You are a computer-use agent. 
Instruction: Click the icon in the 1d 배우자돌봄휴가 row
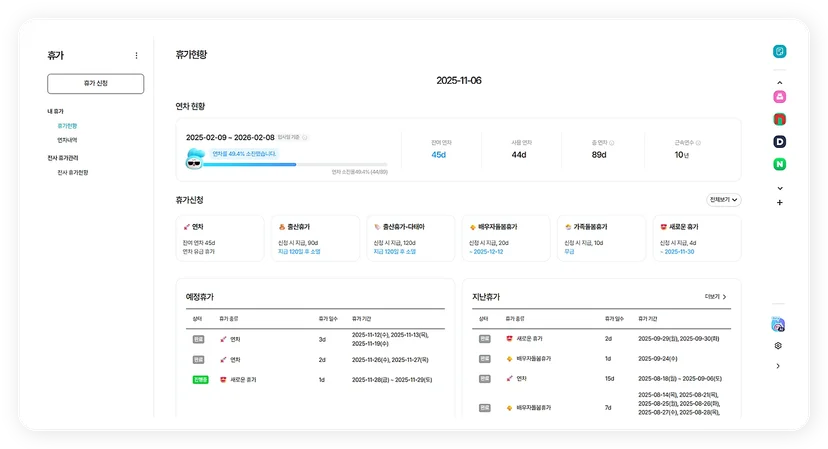(x=510, y=359)
